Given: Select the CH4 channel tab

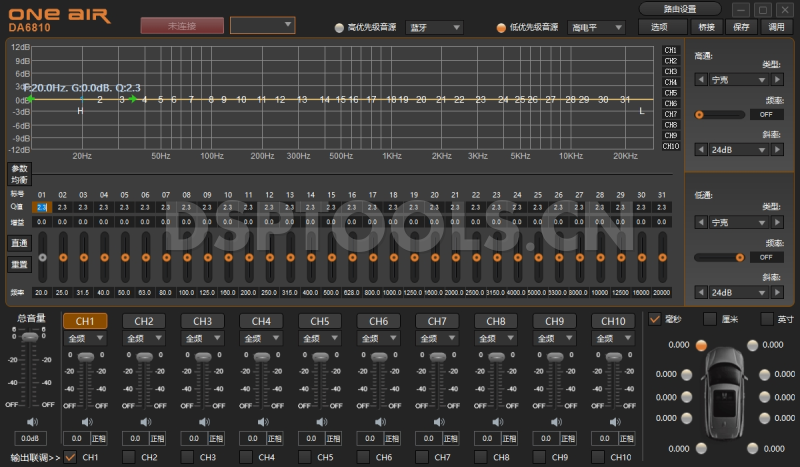Looking at the screenshot, I should 261,321.
